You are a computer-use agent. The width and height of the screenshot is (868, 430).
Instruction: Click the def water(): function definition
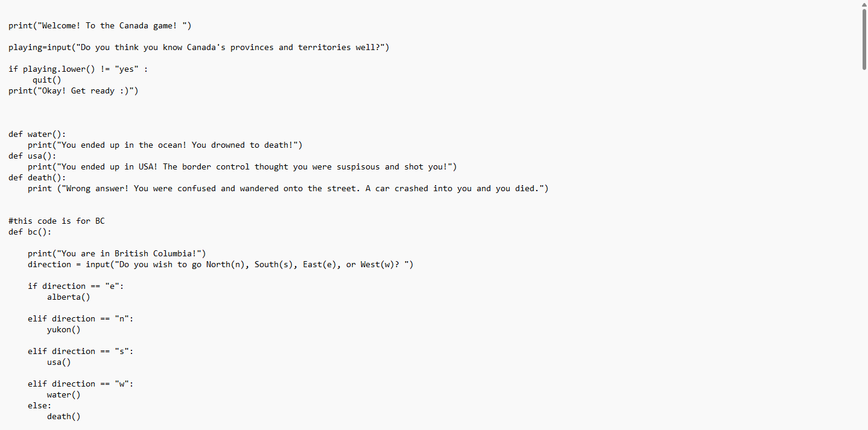pyautogui.click(x=37, y=134)
